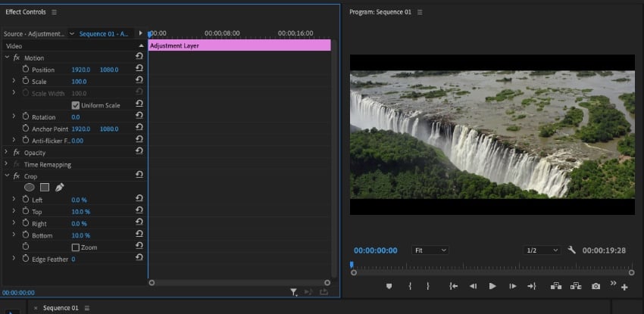The height and width of the screenshot is (314, 644).
Task: Click the Program Monitor current timecode 00:00:00:00
Action: tap(375, 250)
